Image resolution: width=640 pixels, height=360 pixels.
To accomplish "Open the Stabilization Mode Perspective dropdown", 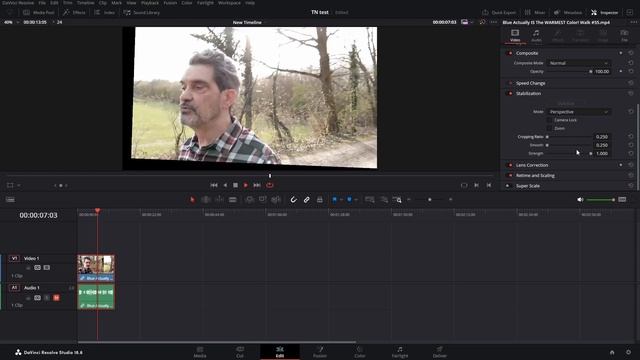I will [x=578, y=112].
